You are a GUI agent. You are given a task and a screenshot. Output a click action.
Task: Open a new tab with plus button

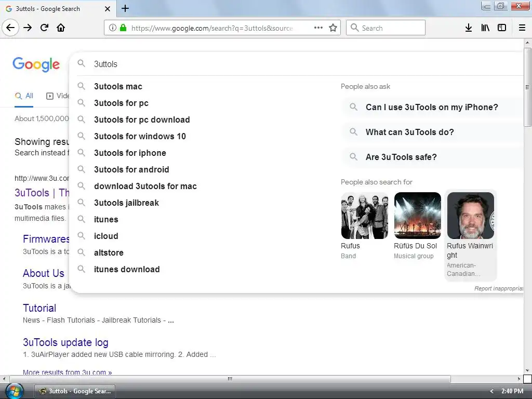click(125, 8)
